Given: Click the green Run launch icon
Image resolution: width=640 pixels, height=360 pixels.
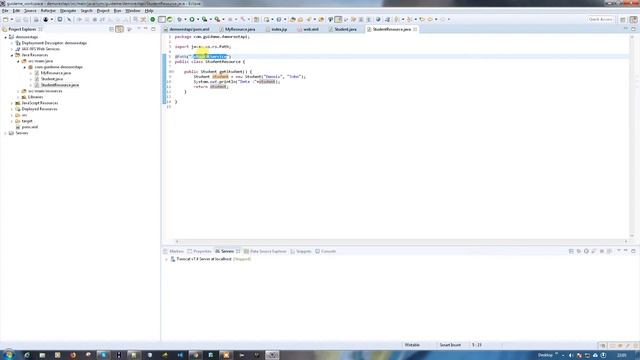Looking at the screenshot, I should [x=191, y=19].
